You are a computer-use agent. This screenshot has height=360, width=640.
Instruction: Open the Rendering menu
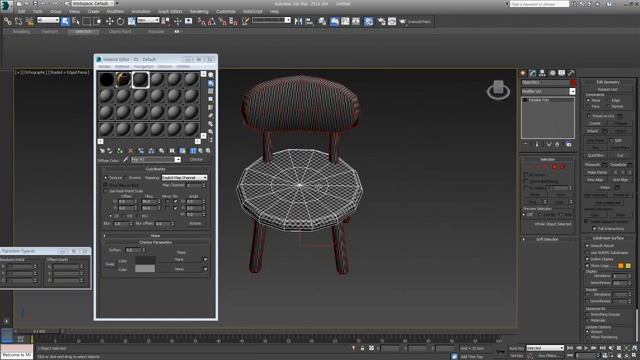pos(199,11)
